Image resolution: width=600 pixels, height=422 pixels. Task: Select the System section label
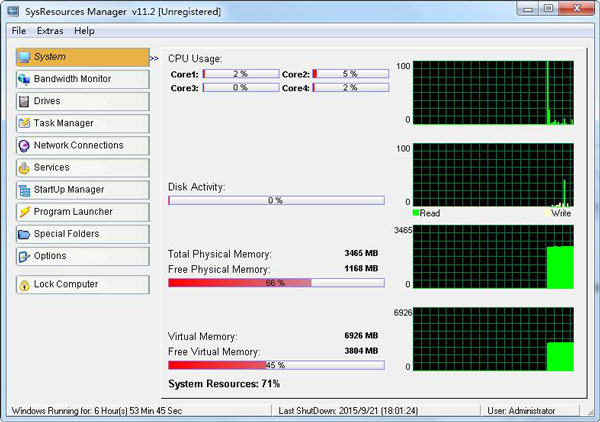50,57
